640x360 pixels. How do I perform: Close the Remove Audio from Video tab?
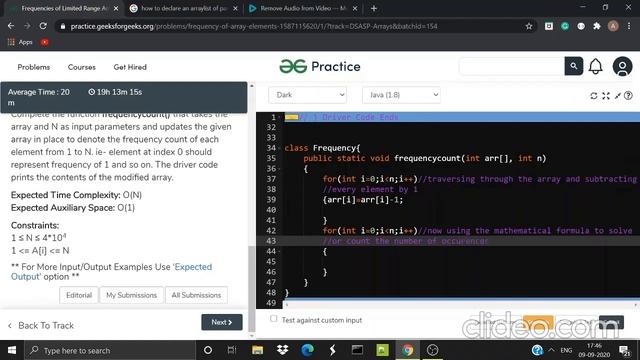(355, 8)
